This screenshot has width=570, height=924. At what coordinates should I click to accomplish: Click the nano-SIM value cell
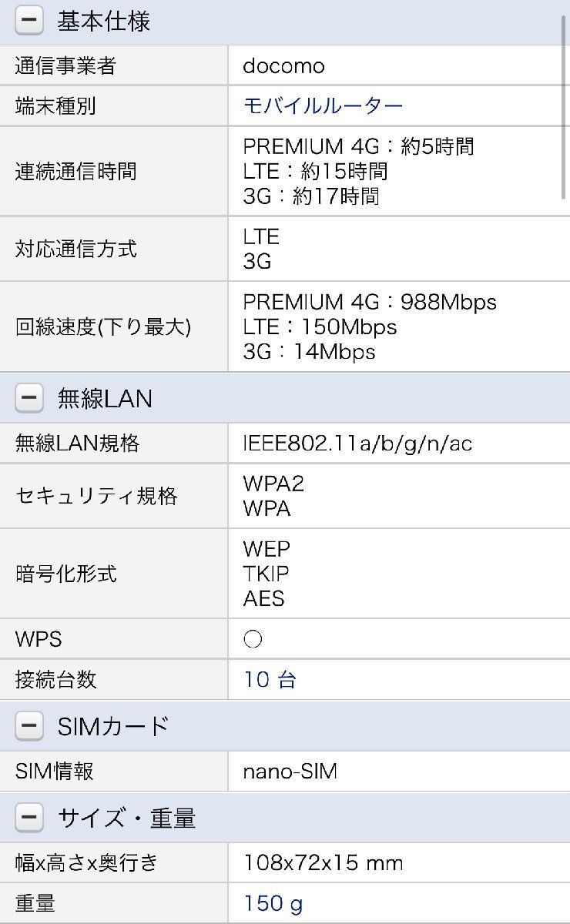coord(399,771)
